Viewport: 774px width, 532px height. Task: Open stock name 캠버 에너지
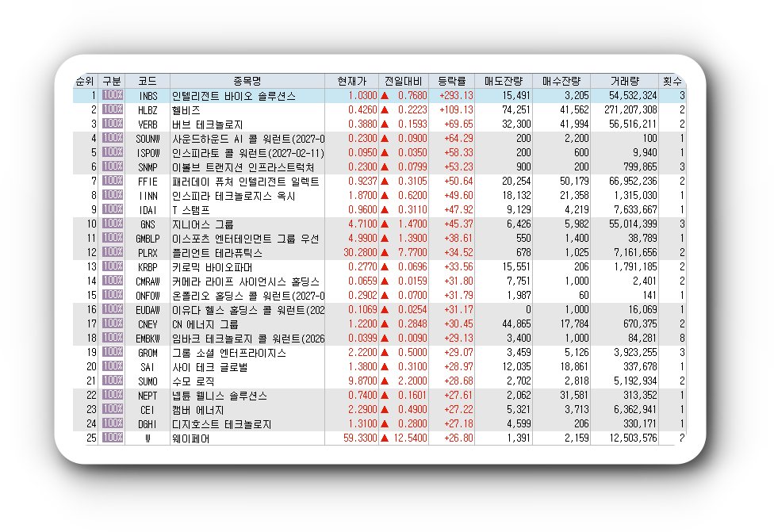[x=198, y=410]
